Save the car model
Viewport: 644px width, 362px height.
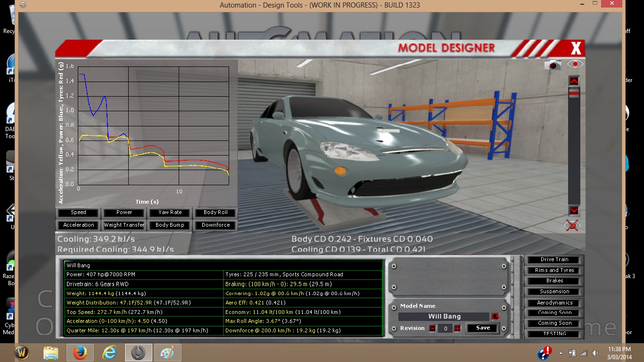click(x=482, y=328)
